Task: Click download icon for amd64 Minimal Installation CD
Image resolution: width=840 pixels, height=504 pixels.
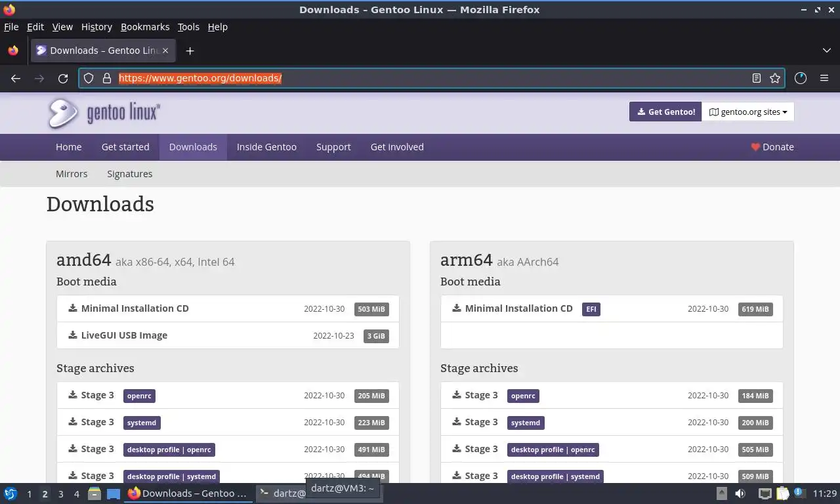Action: click(73, 308)
